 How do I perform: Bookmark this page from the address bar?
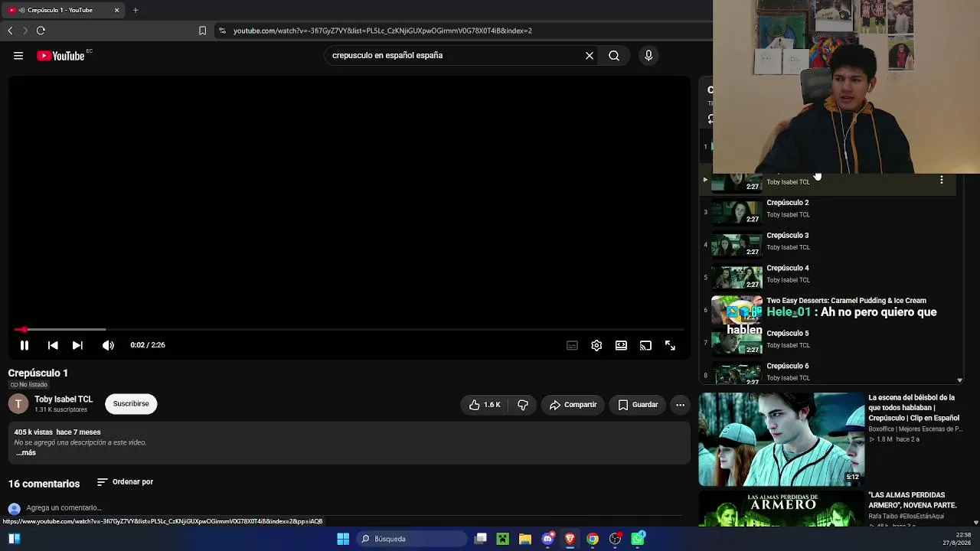pos(202,31)
